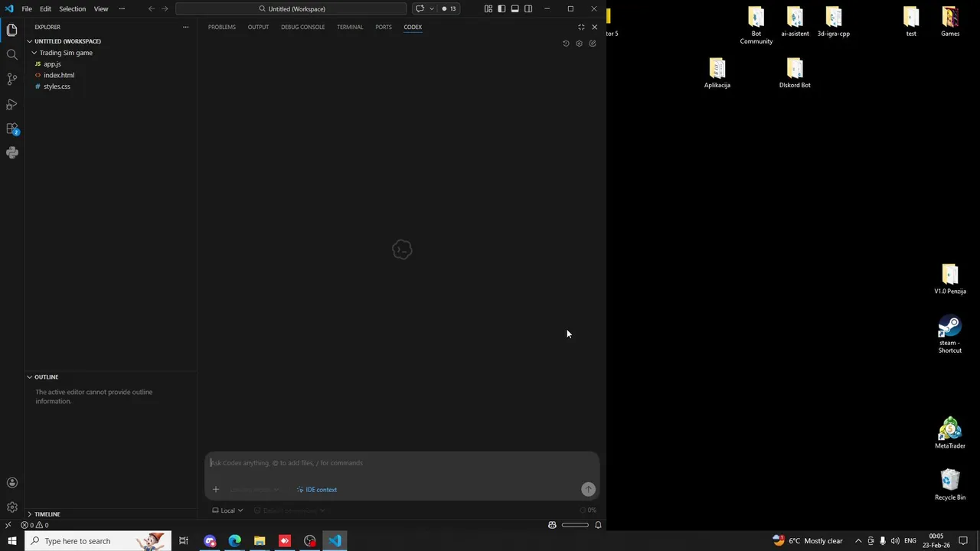Open the notifications bell in status bar
The width and height of the screenshot is (980, 551).
pos(598,525)
